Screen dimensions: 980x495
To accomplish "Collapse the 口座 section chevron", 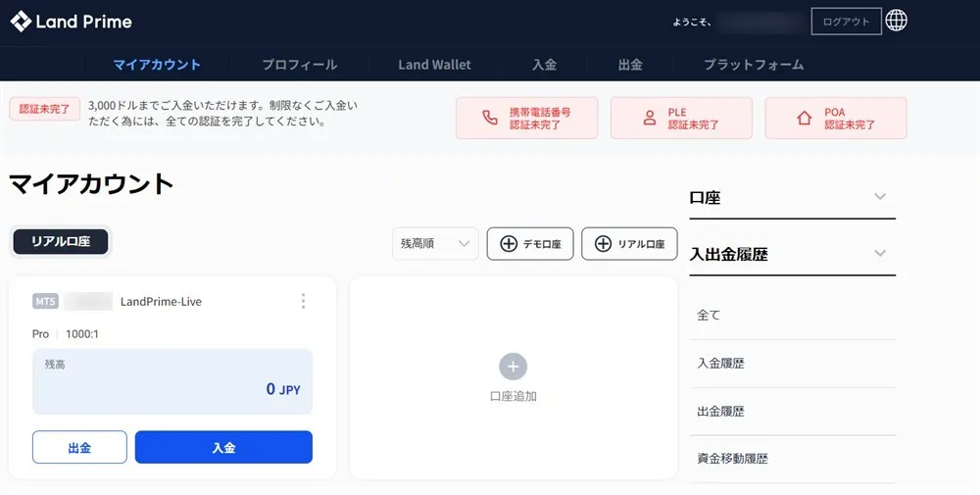I will 880,197.
